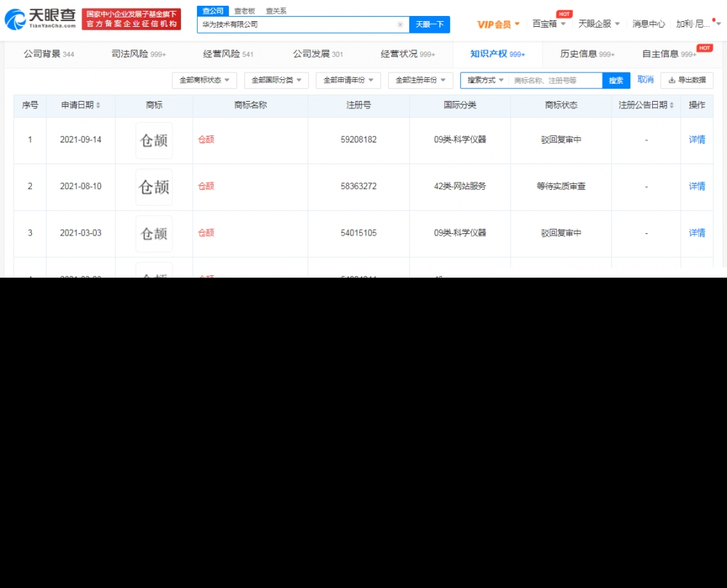Click the red 仓颉 name link dated 2021-03-03

[x=206, y=233]
